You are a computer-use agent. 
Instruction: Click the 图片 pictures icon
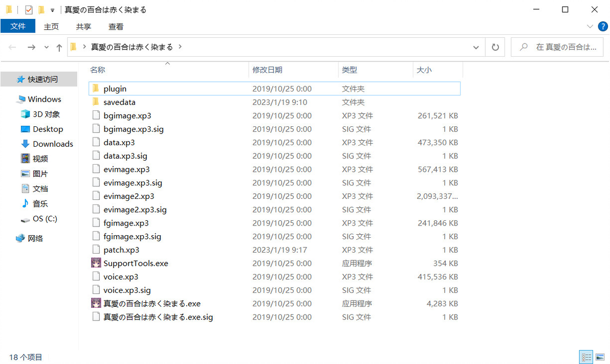point(25,174)
